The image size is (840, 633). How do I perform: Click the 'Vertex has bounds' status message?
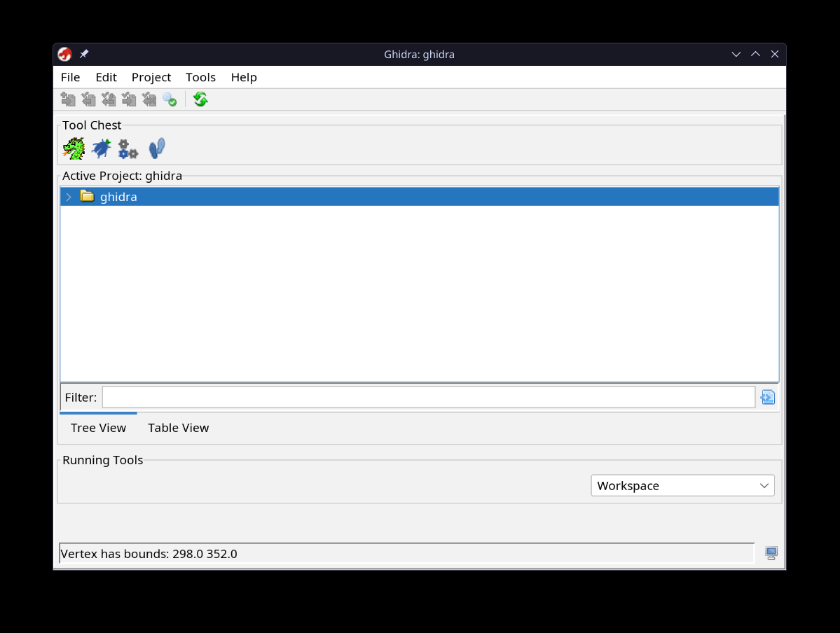click(x=149, y=554)
